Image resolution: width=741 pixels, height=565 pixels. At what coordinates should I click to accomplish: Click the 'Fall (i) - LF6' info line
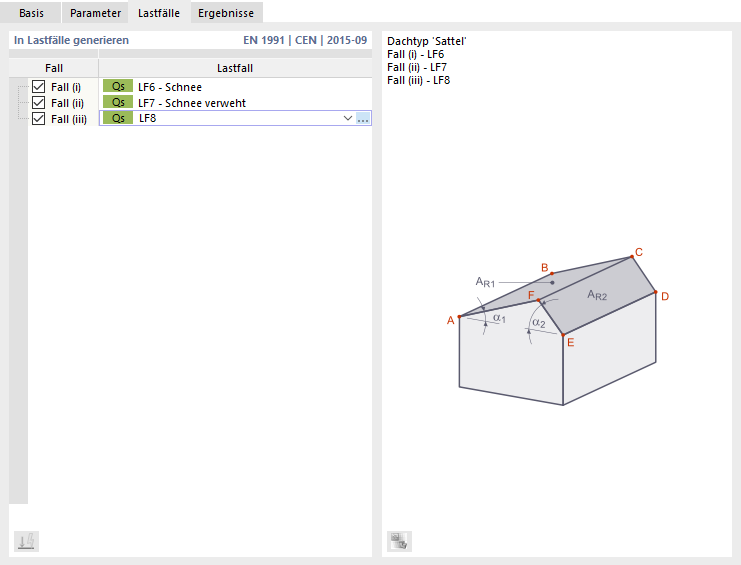coord(415,54)
